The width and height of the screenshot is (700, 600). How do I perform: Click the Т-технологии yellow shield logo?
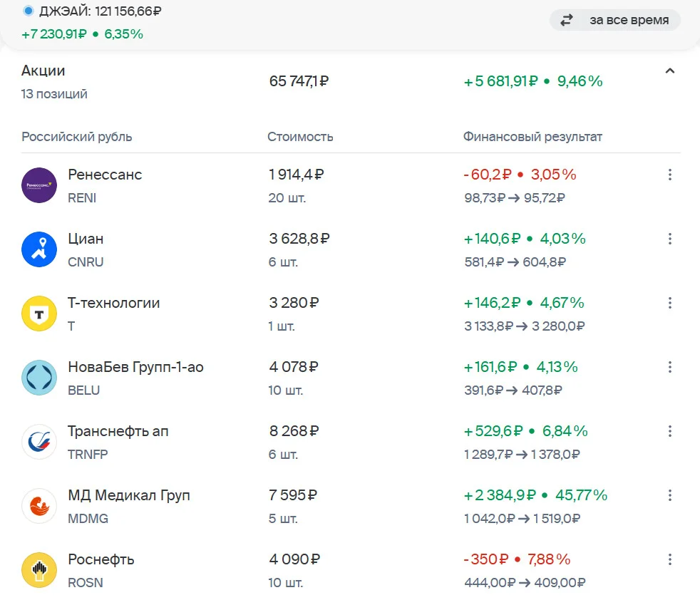(39, 314)
